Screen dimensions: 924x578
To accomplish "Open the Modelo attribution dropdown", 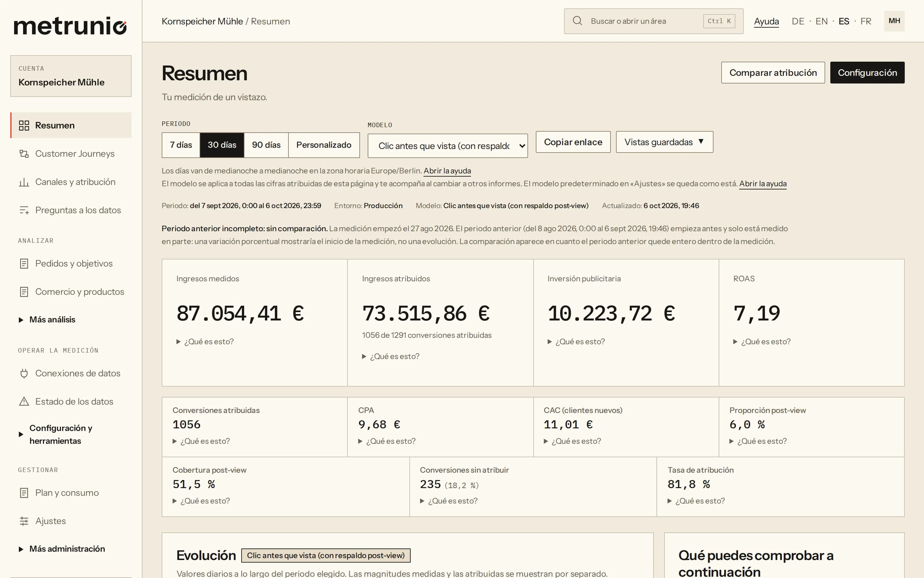I will coord(448,146).
